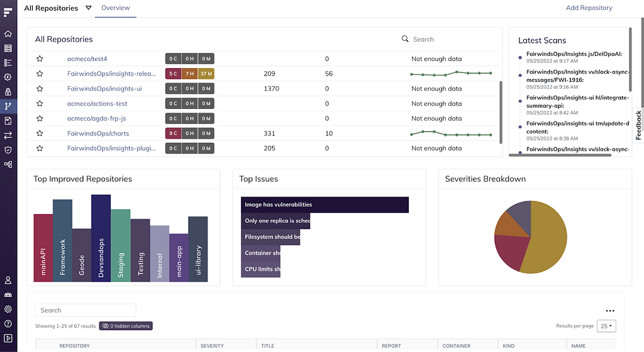Open the action items list icon
Viewport: 644px width, 352px height.
coord(8,62)
